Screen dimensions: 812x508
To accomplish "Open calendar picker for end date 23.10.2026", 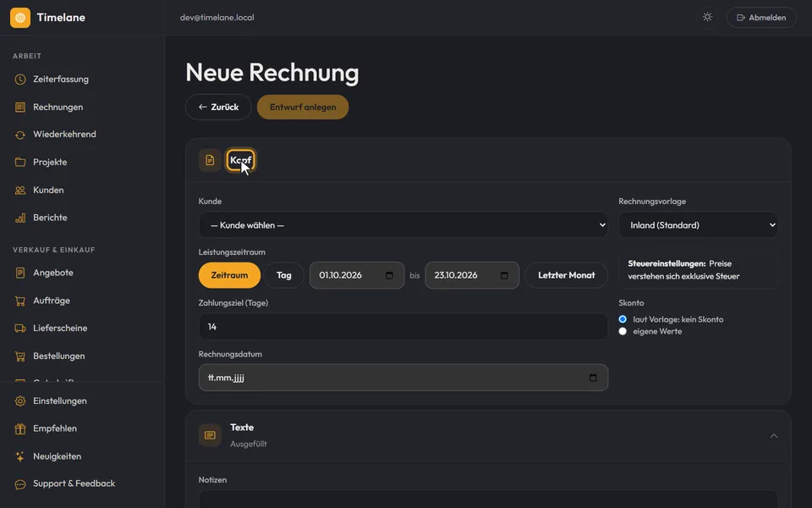I will [x=504, y=275].
